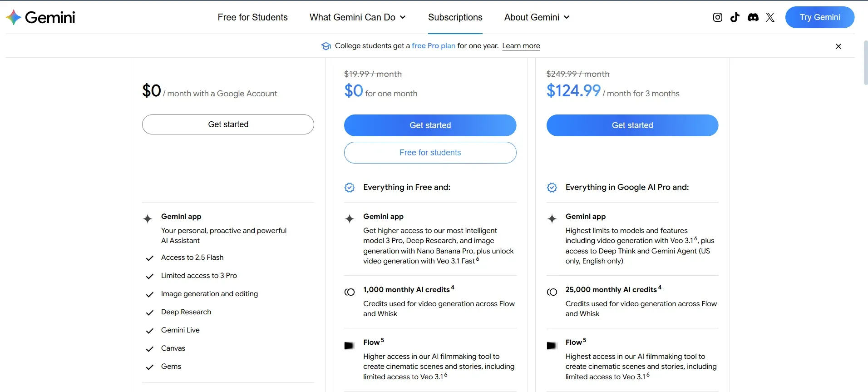
Task: Select the Flow clapperboard icon in the Pro plan
Action: tap(349, 345)
